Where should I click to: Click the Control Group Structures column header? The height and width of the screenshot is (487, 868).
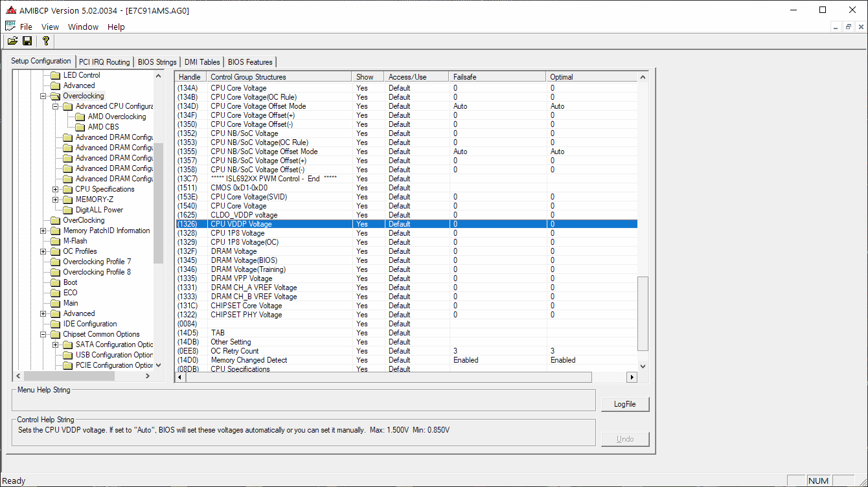[x=280, y=77]
